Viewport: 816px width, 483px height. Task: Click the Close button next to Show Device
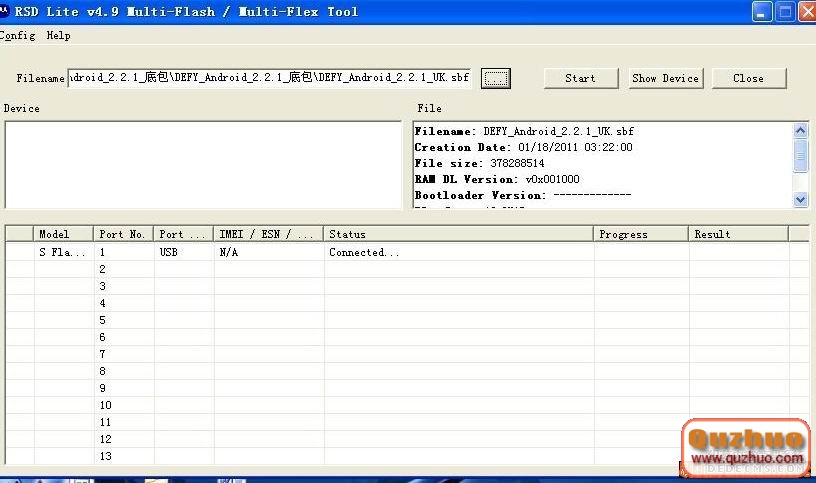[x=749, y=78]
